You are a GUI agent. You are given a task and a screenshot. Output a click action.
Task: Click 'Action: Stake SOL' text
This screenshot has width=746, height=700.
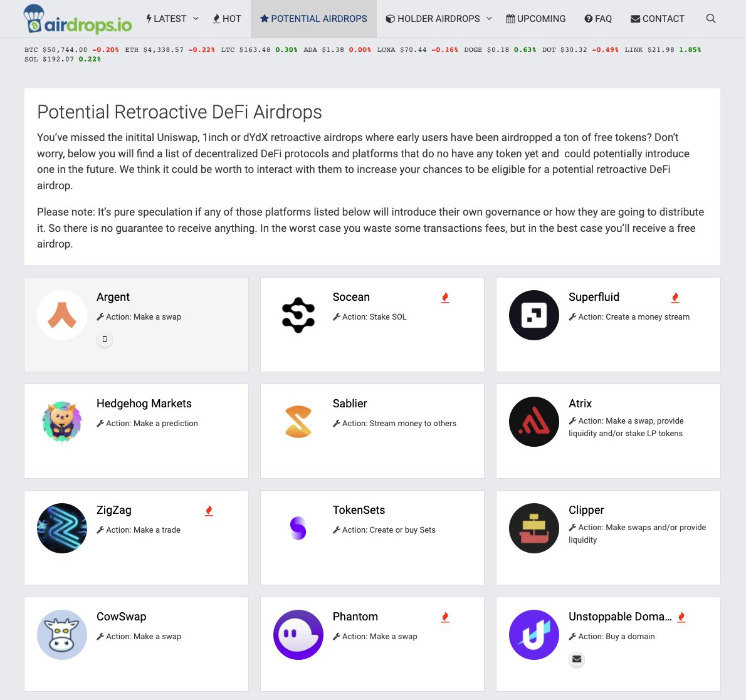coord(370,316)
